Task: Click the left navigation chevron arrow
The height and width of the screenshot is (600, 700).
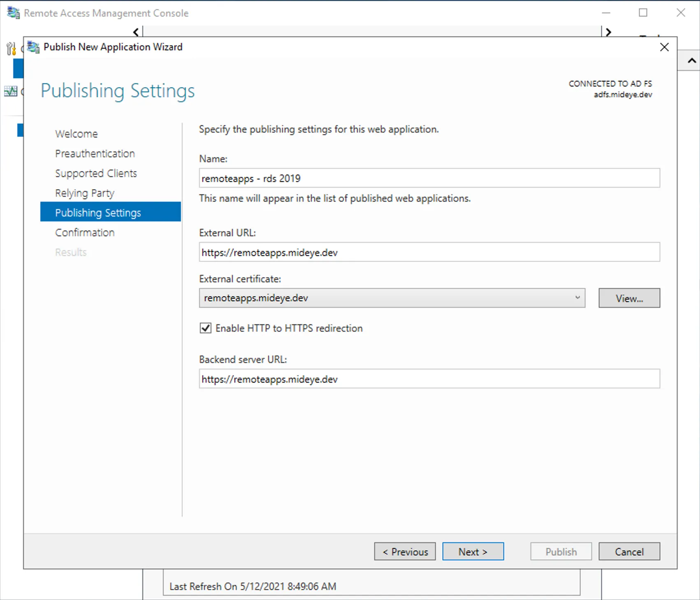Action: (136, 32)
